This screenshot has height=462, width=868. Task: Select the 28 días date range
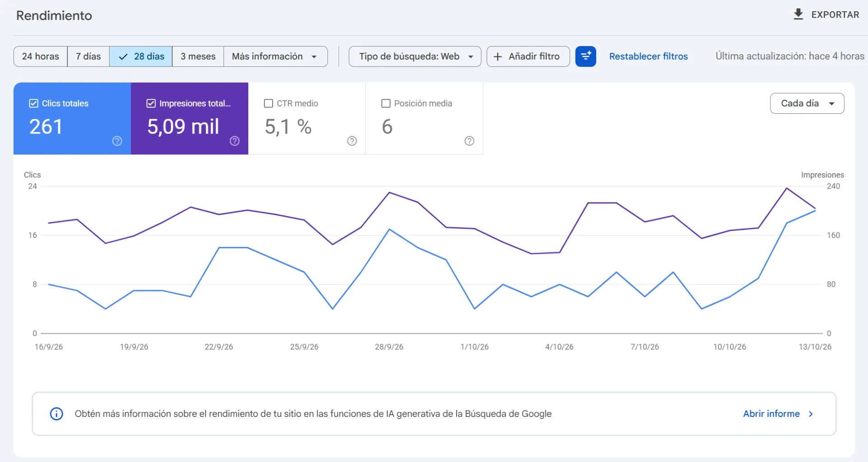[x=141, y=56]
